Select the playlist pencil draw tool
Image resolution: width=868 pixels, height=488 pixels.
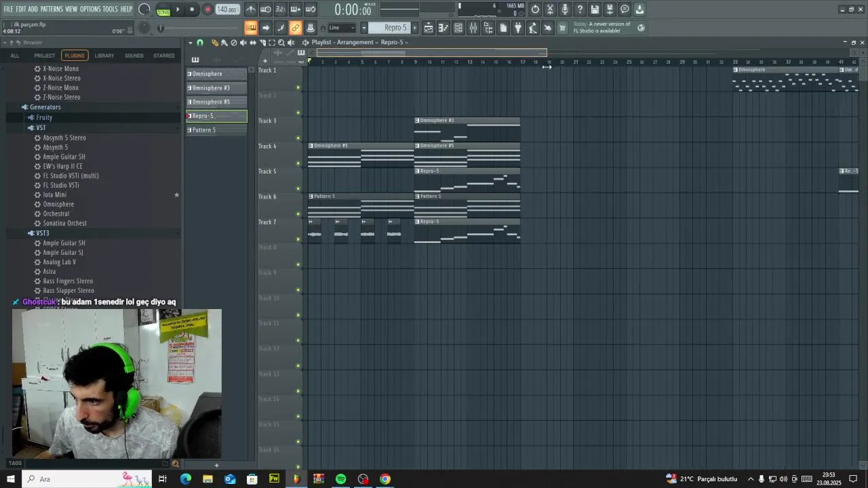[215, 43]
